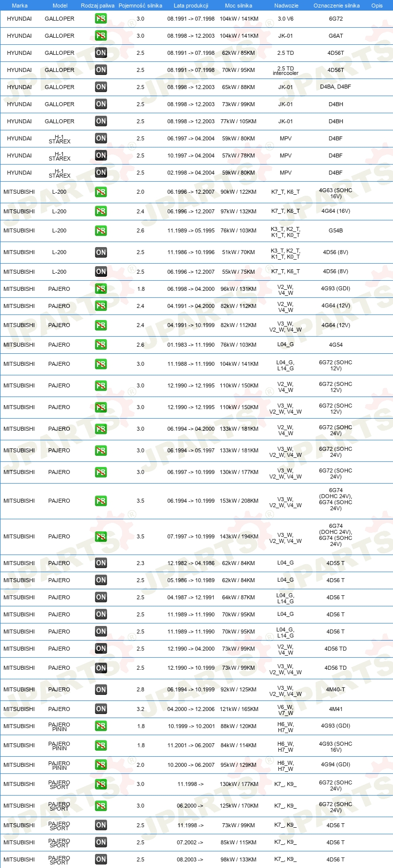Click diesel icon in Pajero 4M41 row

(x=101, y=709)
